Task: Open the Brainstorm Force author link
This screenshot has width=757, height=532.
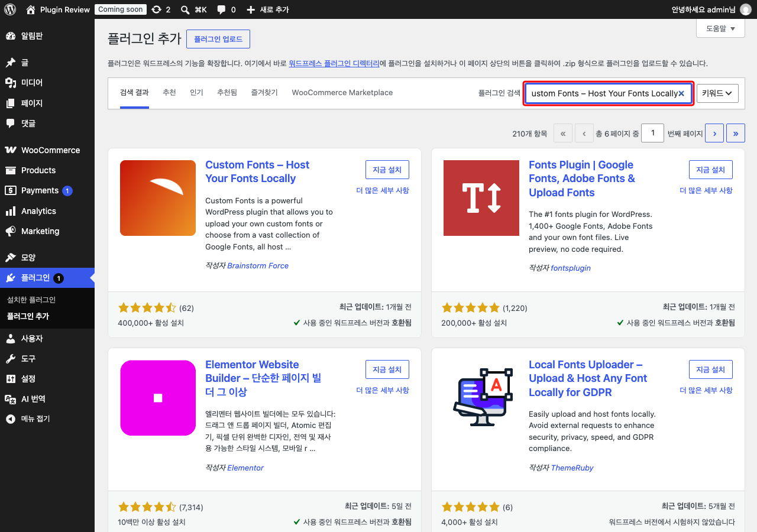Action: 258,266
